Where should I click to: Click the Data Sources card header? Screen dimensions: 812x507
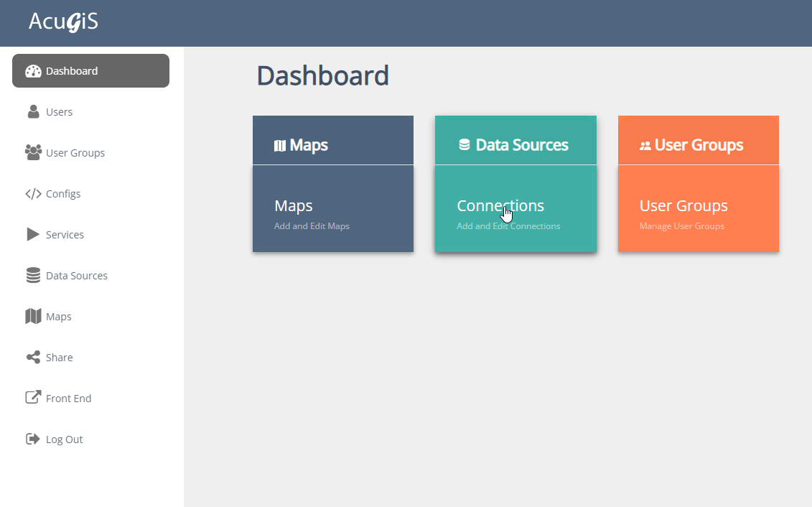(x=515, y=145)
